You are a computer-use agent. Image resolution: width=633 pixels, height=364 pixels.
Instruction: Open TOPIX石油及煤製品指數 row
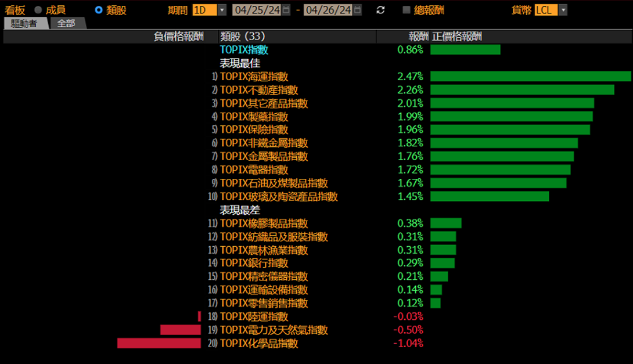(274, 183)
